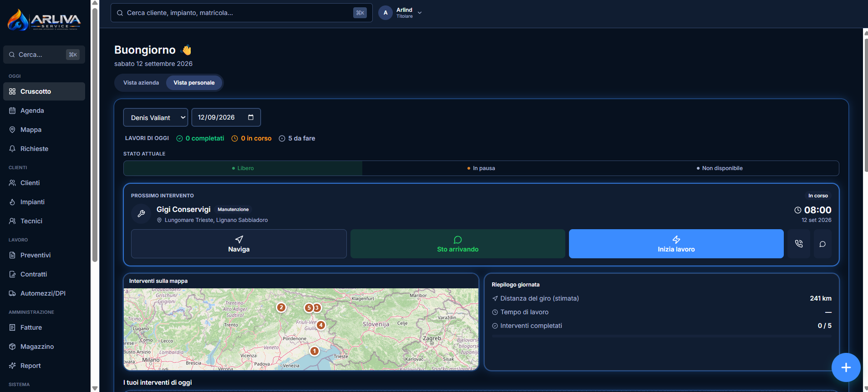Screen dimensions: 868x392
Task: Click the Magazzino box icon
Action: tap(12, 347)
